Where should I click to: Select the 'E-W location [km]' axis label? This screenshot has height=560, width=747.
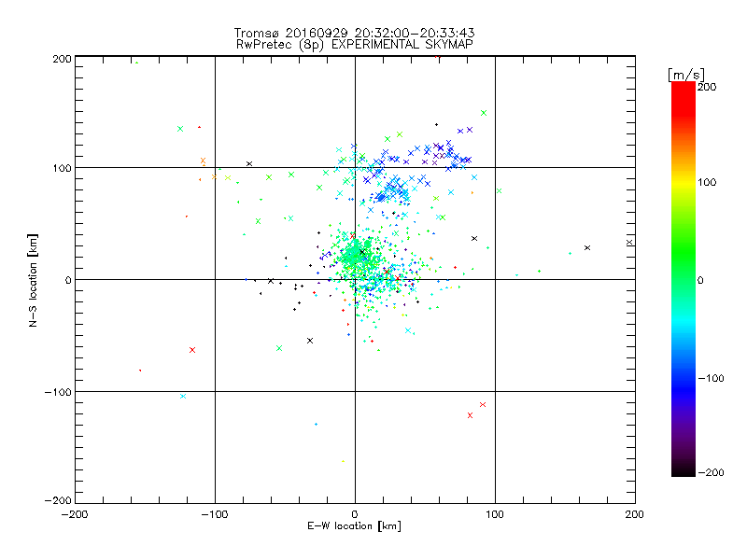click(354, 526)
